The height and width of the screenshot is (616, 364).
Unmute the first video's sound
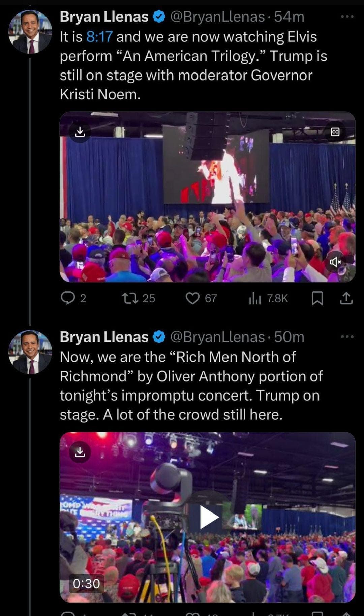335,261
